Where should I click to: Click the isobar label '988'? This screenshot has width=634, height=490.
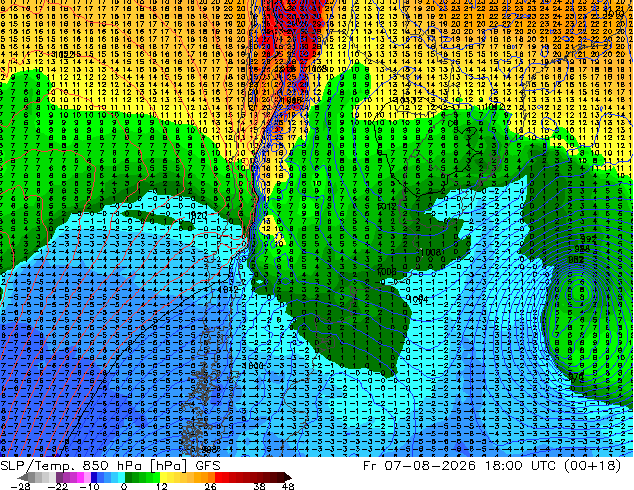tap(582, 249)
